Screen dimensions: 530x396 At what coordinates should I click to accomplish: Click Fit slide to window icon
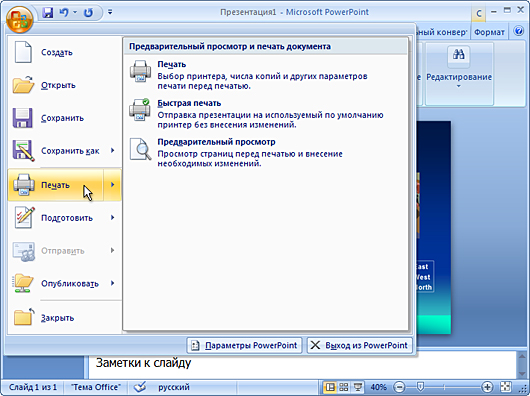tap(506, 387)
